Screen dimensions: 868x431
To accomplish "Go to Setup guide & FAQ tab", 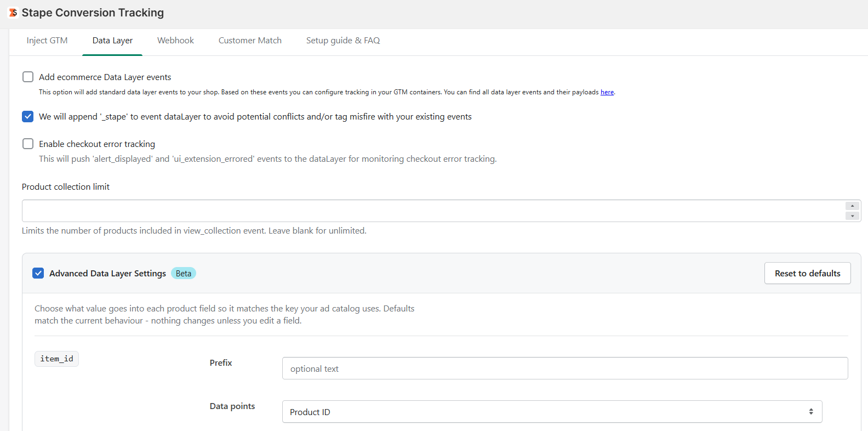I will pyautogui.click(x=343, y=41).
